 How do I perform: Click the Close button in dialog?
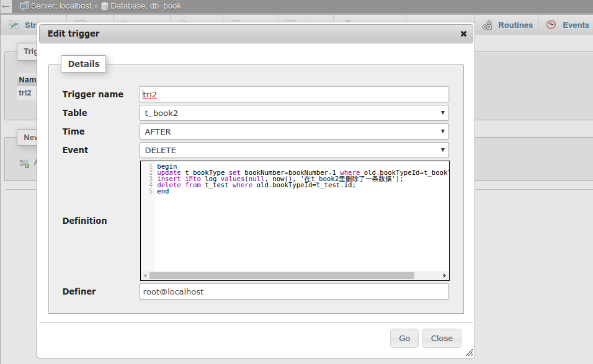point(442,339)
